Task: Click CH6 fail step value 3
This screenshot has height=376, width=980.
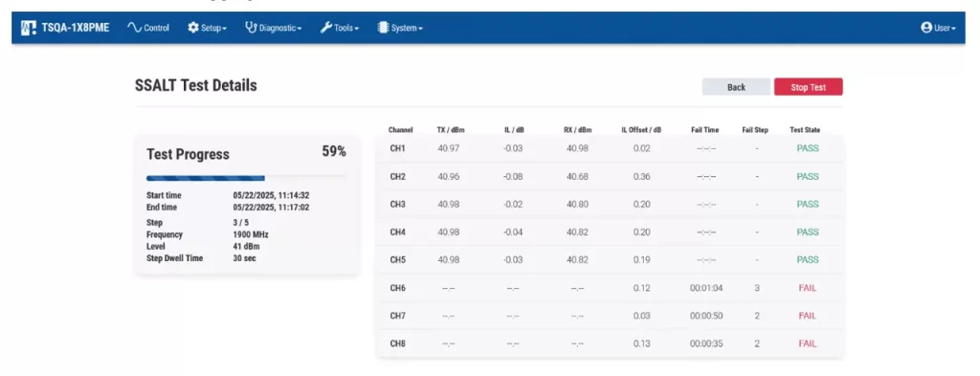Action: 757,288
